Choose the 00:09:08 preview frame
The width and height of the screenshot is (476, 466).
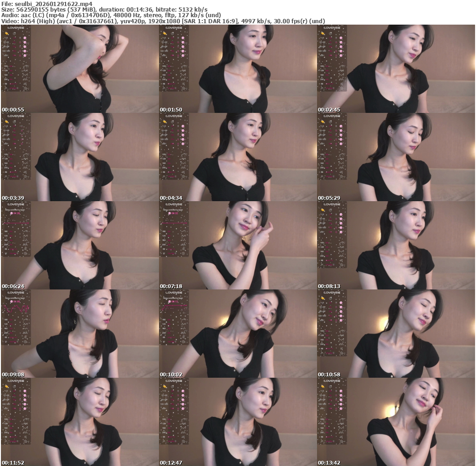coord(80,334)
